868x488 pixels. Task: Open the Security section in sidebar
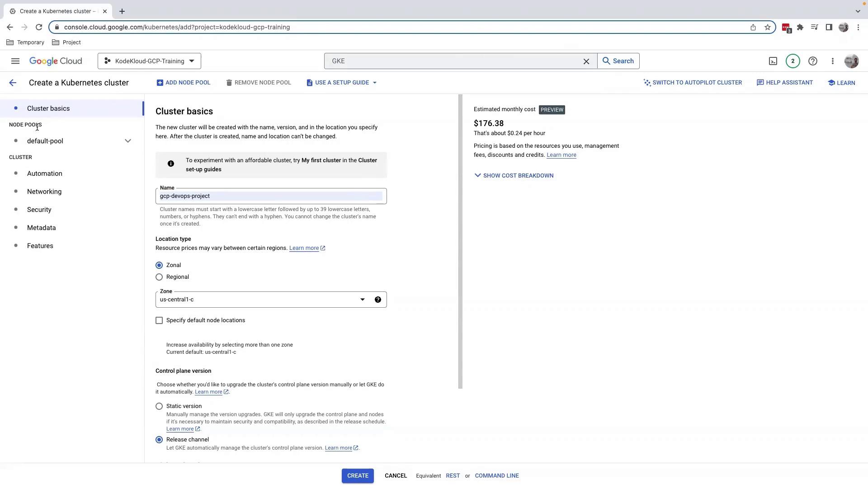click(x=39, y=210)
